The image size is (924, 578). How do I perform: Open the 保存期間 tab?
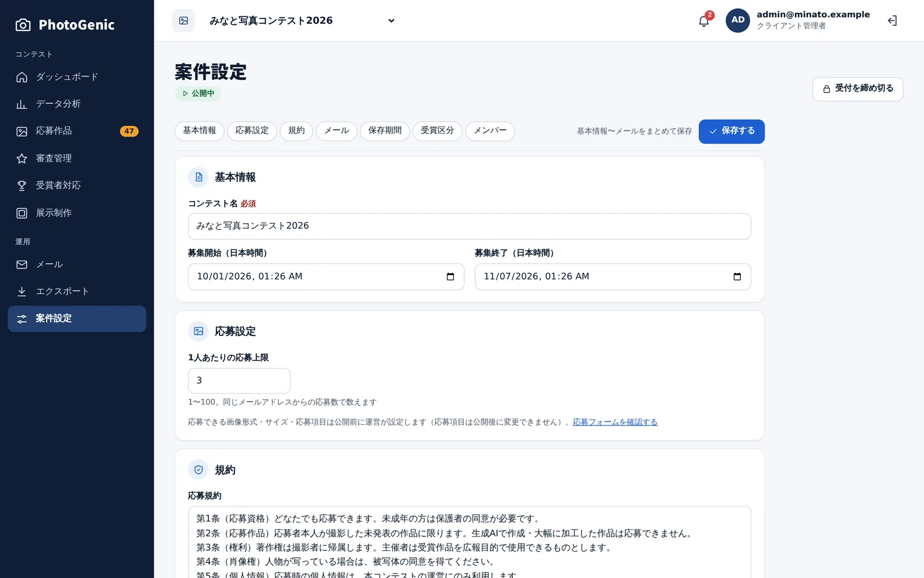(385, 131)
